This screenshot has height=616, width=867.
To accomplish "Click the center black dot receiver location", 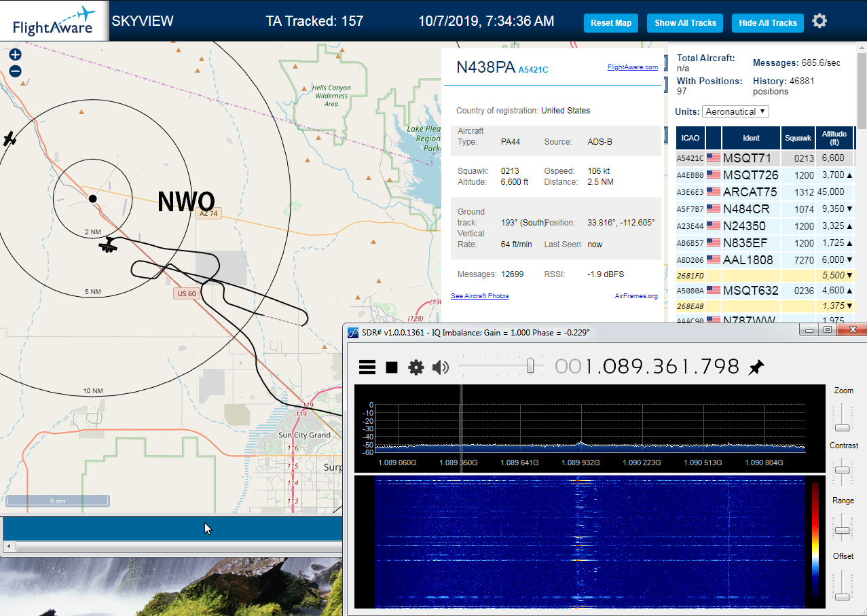I will [93, 198].
